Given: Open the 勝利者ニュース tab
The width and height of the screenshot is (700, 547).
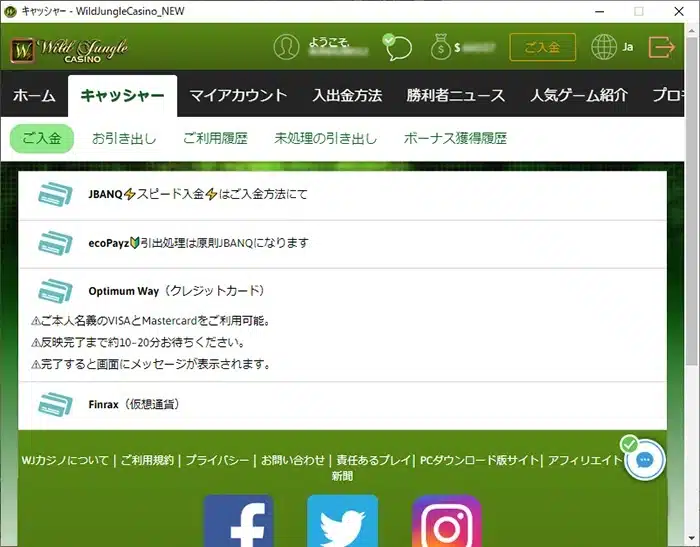Looking at the screenshot, I should pyautogui.click(x=456, y=96).
